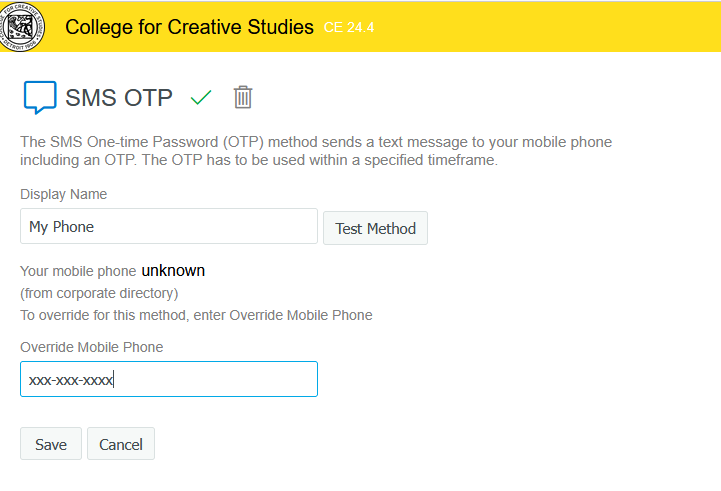Click into the Override Mobile Phone field
This screenshot has height=491, width=721.
tap(168, 379)
